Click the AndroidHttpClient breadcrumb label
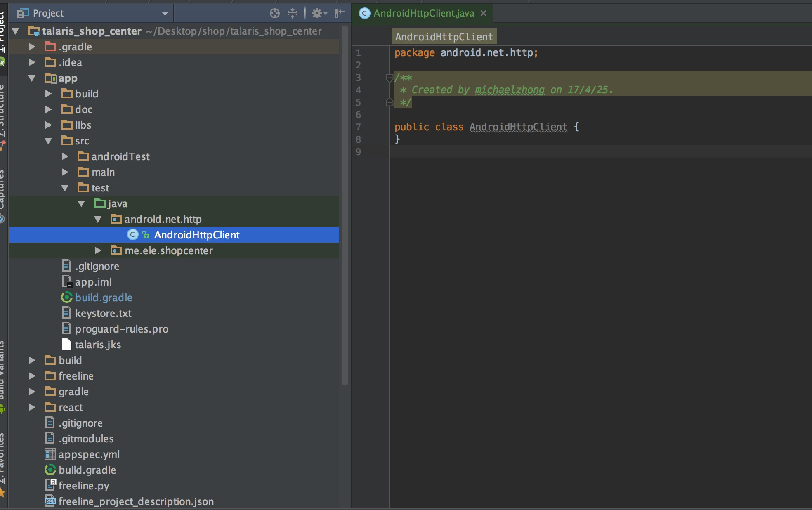The height and width of the screenshot is (510, 812). pos(444,37)
